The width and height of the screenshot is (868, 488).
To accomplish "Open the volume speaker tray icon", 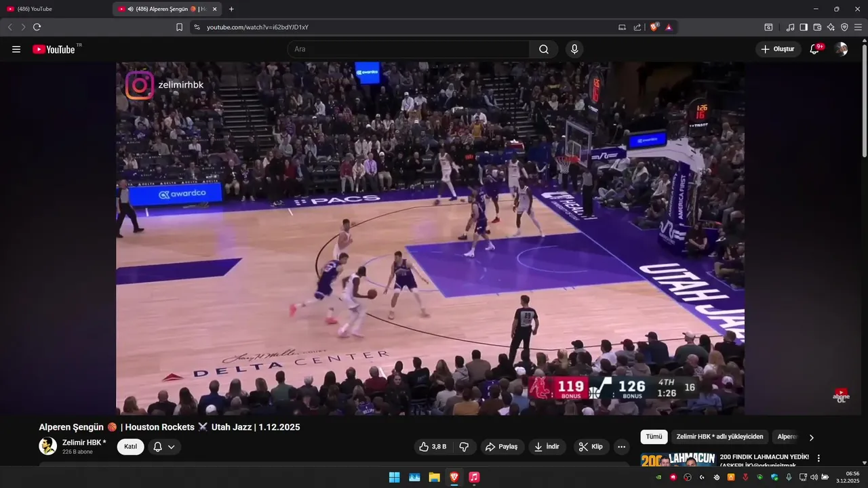I will (814, 477).
